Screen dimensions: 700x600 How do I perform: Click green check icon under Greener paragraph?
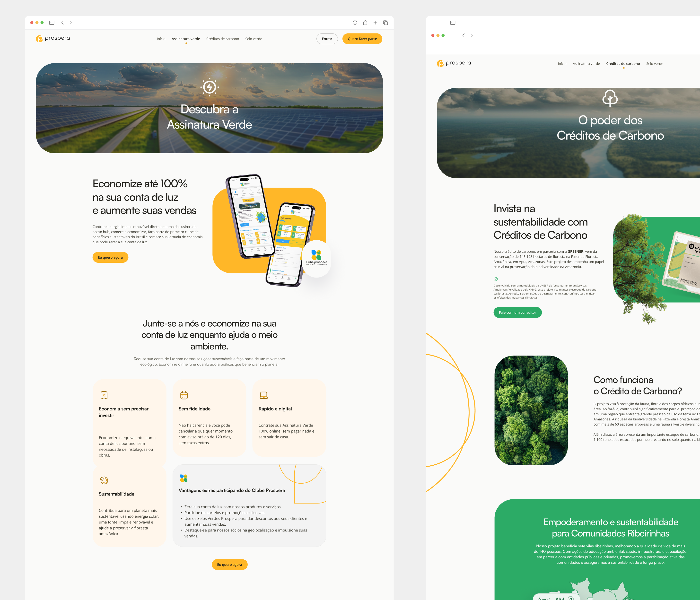pyautogui.click(x=496, y=279)
